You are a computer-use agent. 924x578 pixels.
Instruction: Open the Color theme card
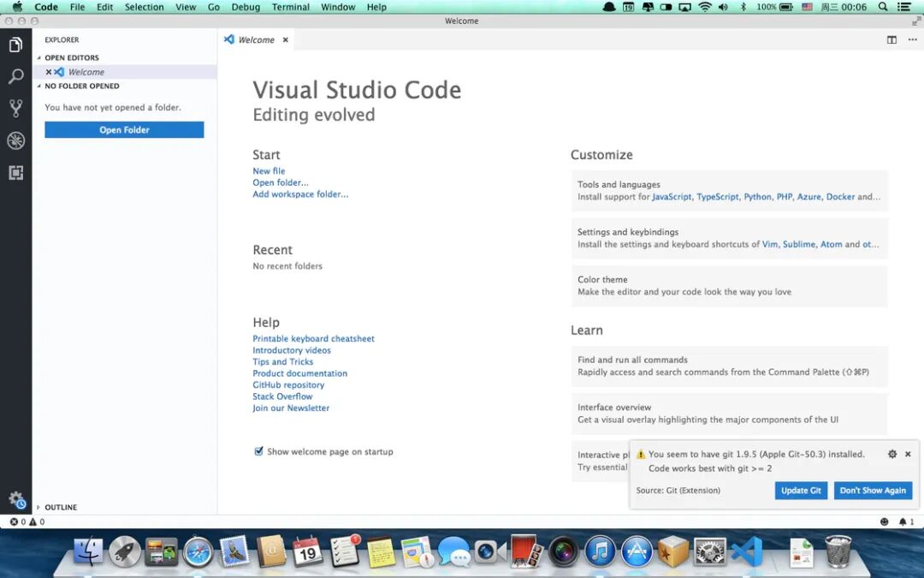click(x=730, y=286)
